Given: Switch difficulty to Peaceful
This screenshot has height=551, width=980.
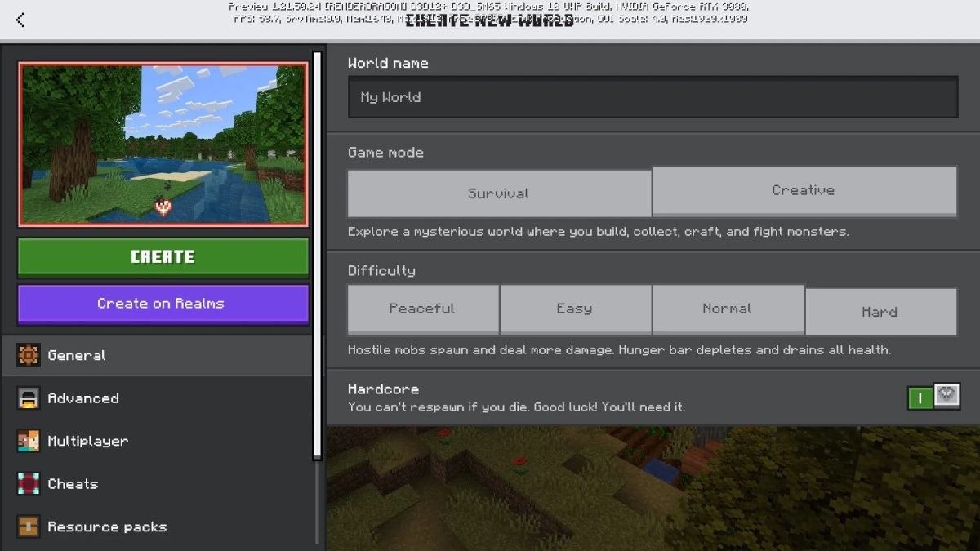Looking at the screenshot, I should point(422,309).
